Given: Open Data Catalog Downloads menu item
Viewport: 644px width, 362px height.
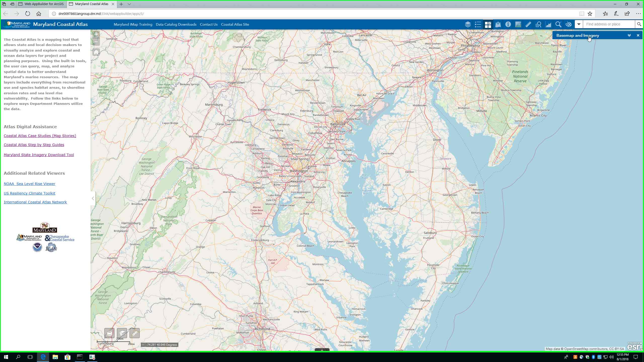Looking at the screenshot, I should [x=176, y=24].
